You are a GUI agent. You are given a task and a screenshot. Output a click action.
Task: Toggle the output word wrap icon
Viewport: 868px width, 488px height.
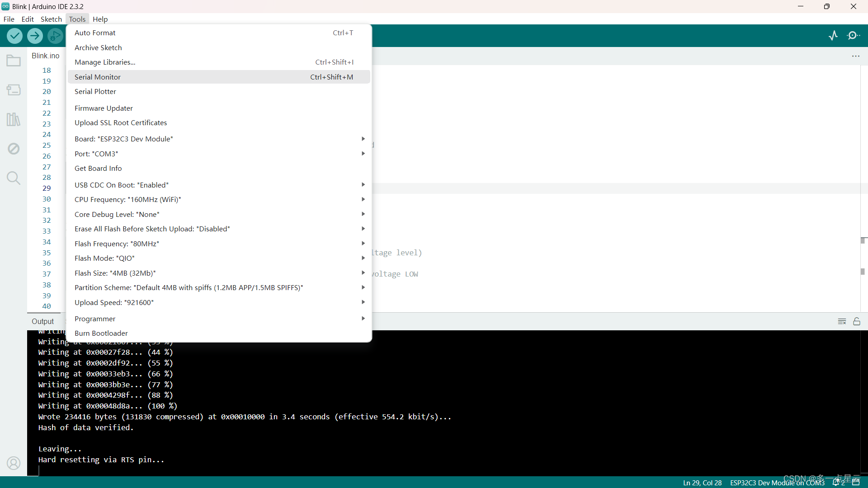pyautogui.click(x=842, y=321)
